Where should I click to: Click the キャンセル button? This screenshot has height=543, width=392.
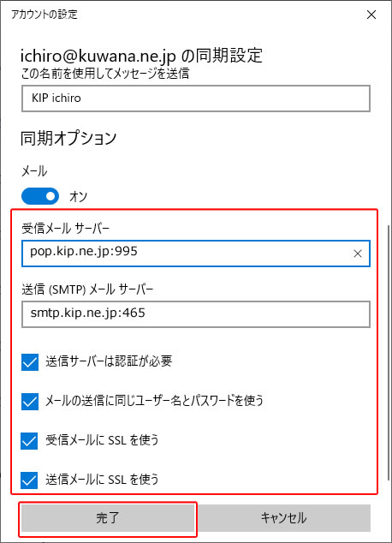283,518
